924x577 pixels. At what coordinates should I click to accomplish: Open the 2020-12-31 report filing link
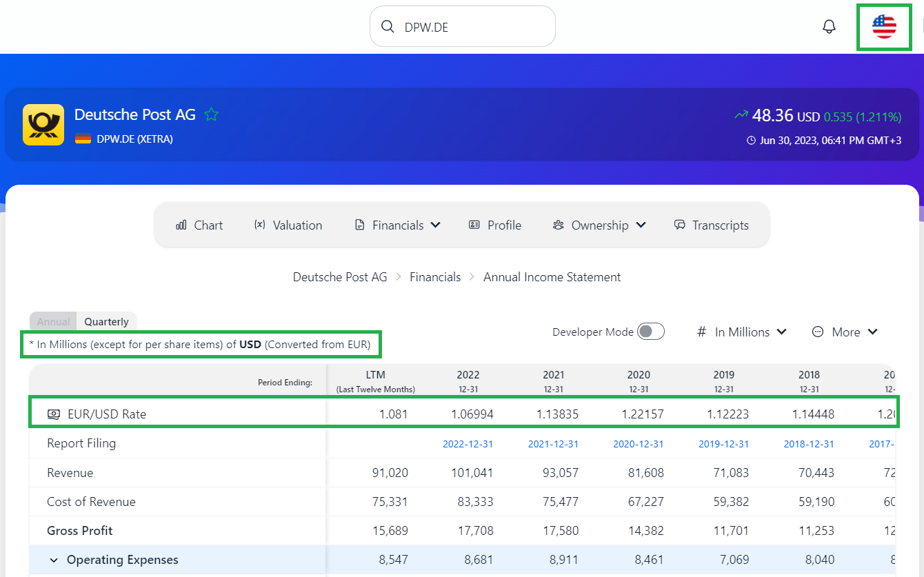(x=639, y=444)
